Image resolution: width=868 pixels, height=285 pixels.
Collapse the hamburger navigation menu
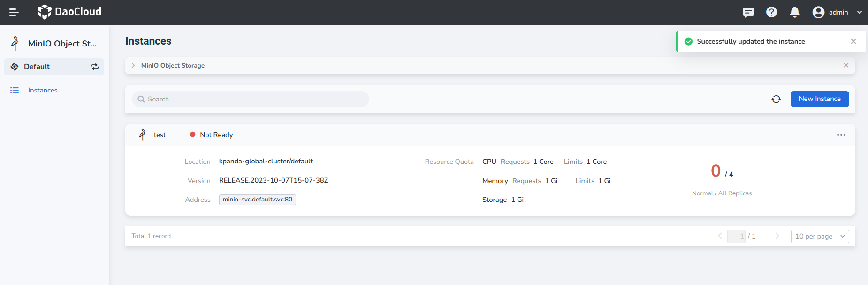pos(14,12)
